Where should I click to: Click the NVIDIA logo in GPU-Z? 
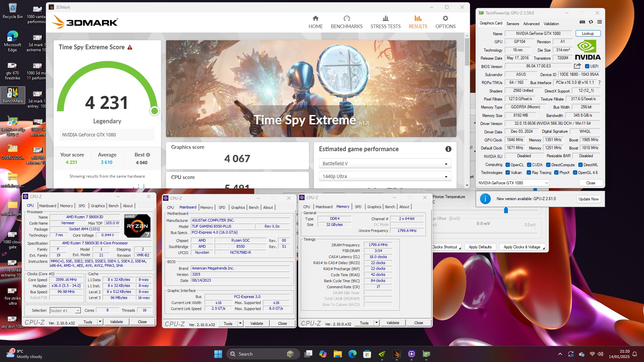588,50
